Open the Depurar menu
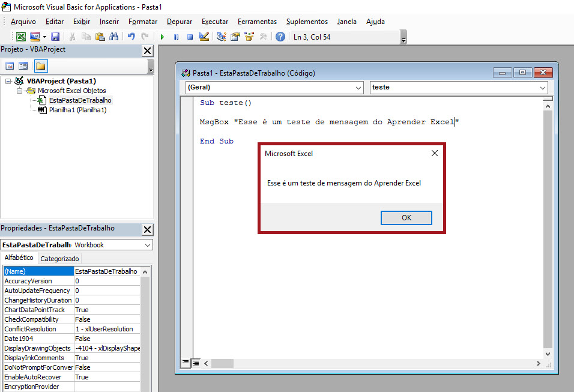The image size is (574, 392). (x=180, y=22)
